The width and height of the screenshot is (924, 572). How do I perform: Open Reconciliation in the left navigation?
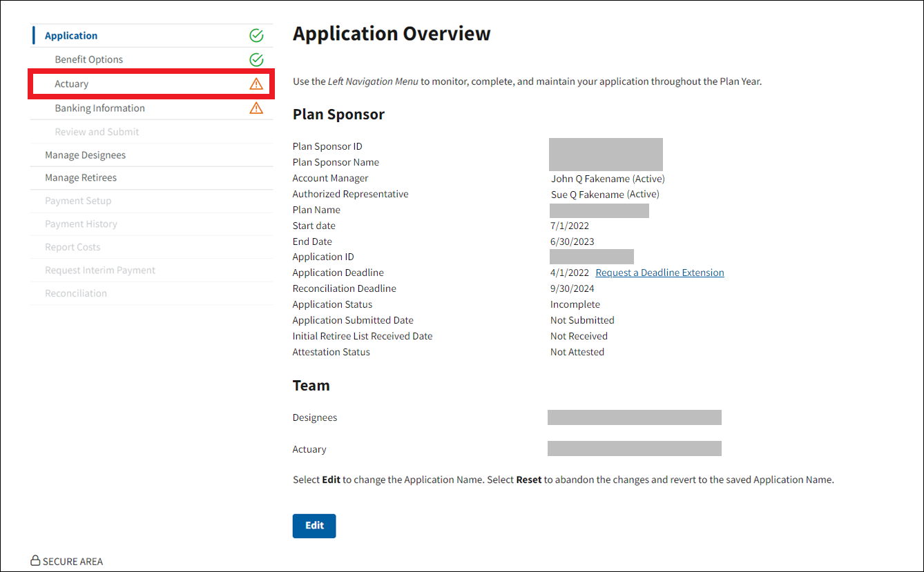tap(76, 293)
